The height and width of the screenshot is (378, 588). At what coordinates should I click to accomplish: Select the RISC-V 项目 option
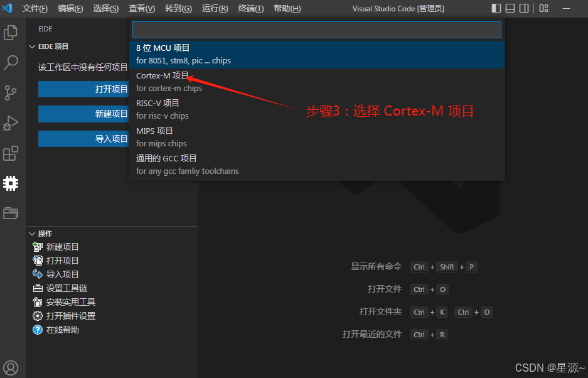coord(316,110)
